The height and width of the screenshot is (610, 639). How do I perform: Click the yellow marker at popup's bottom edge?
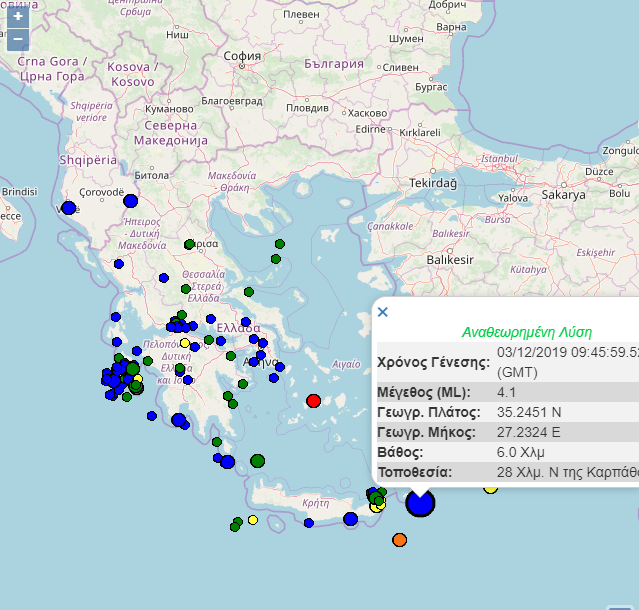[490, 488]
